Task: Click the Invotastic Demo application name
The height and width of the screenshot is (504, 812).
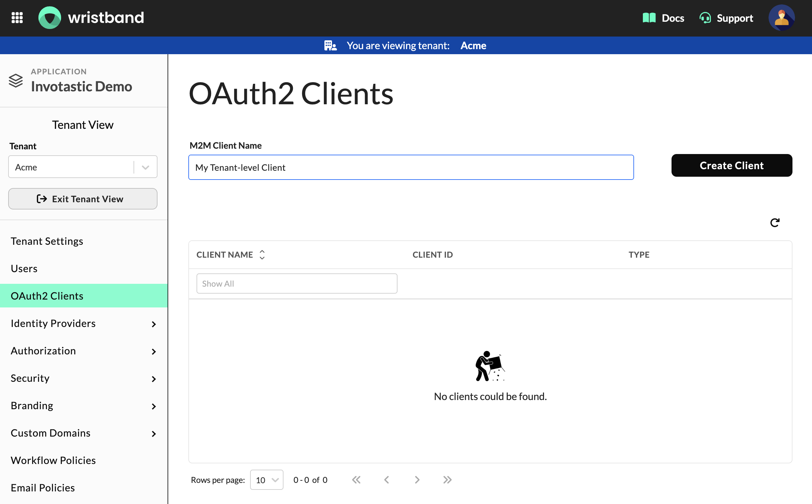Action: tap(82, 86)
